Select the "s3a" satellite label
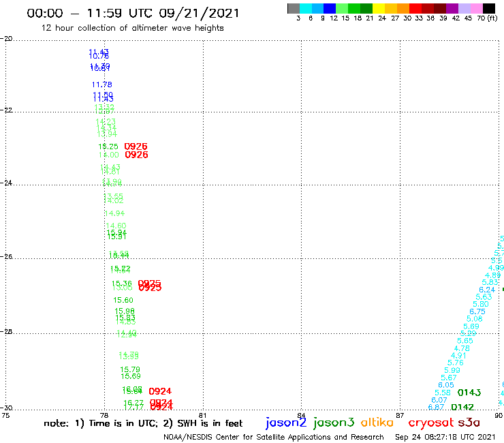Screen dimensions: 504x443 pyautogui.click(x=469, y=423)
